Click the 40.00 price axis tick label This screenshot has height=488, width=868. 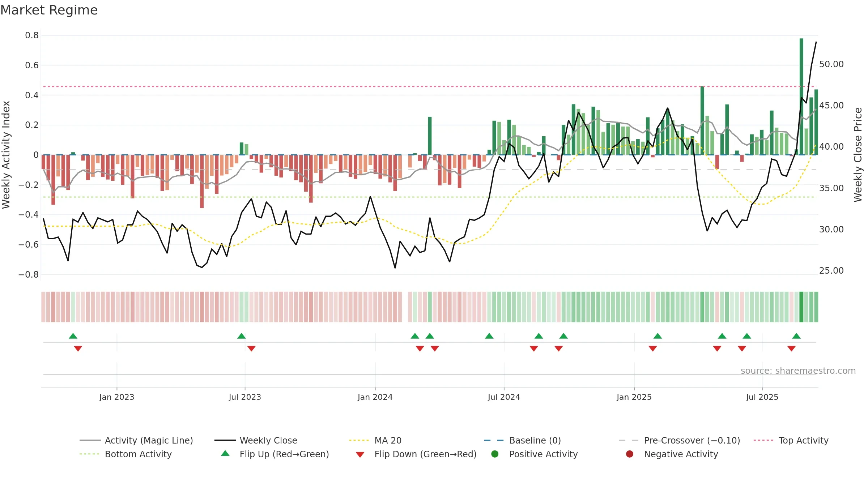click(831, 147)
